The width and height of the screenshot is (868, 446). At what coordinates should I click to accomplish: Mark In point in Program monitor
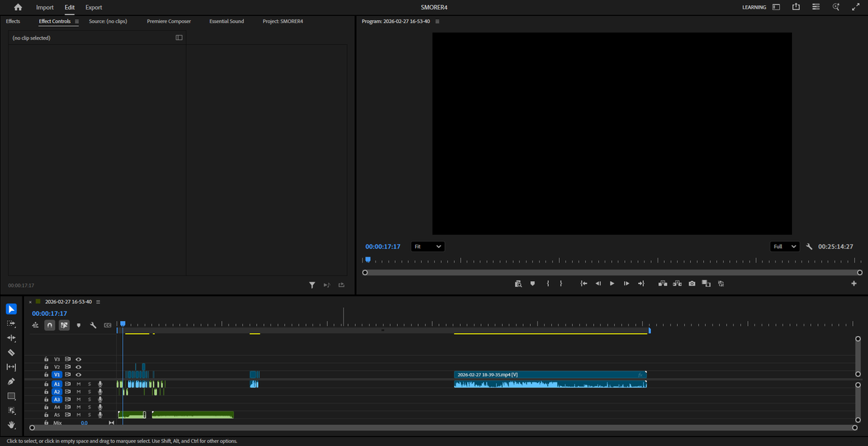[x=548, y=283]
